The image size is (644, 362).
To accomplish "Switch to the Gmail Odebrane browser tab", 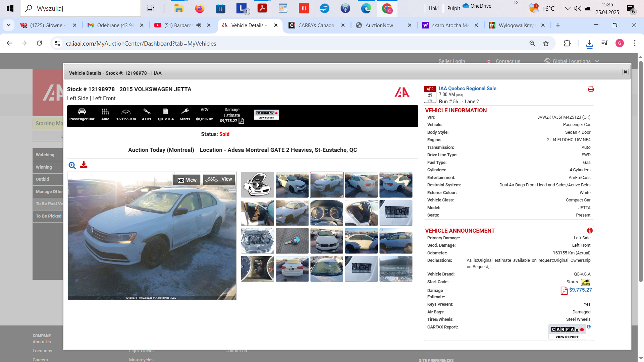I will click(x=115, y=25).
